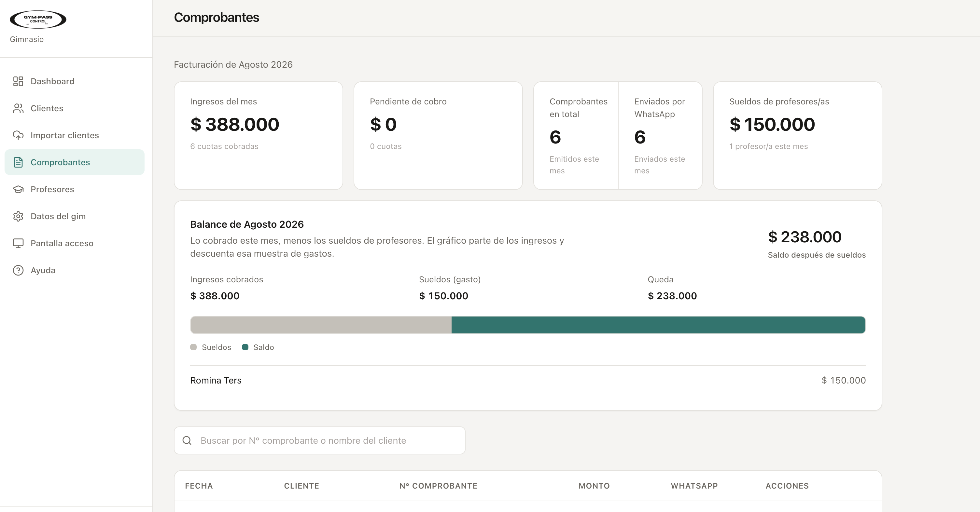The width and height of the screenshot is (980, 512).
Task: Click the Queda $ 238.000 value
Action: point(672,296)
